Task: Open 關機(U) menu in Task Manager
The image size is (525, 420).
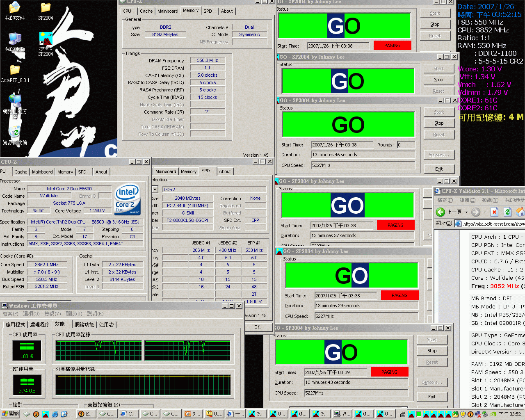Action: (74, 314)
